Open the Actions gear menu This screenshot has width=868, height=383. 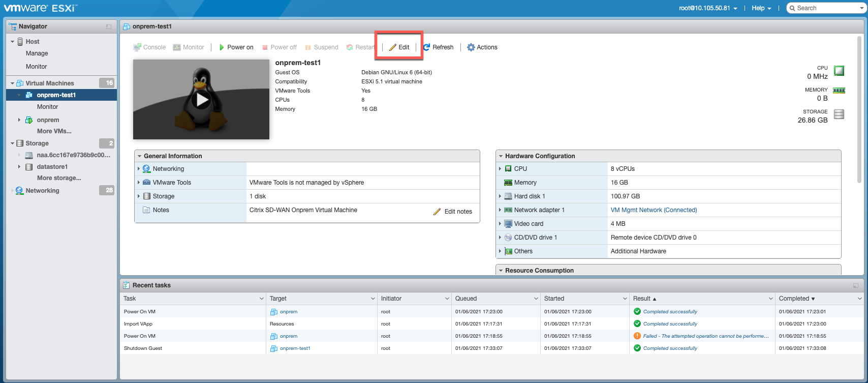pyautogui.click(x=482, y=47)
